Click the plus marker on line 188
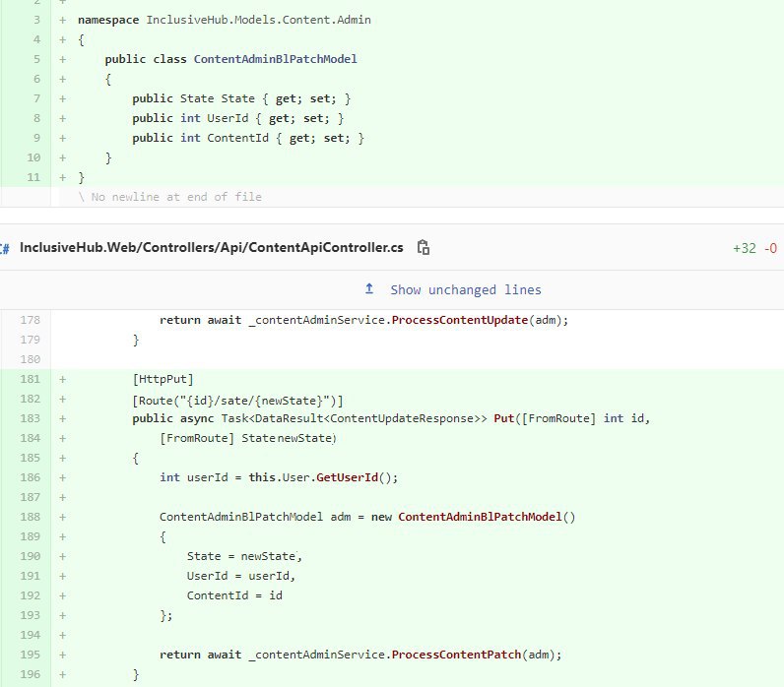Screen dimensions: 784x687 (62, 517)
